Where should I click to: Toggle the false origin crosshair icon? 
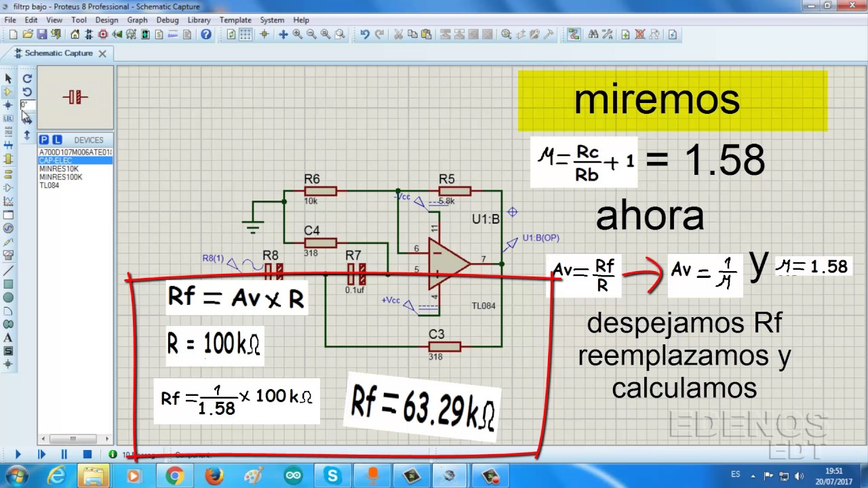point(264,34)
